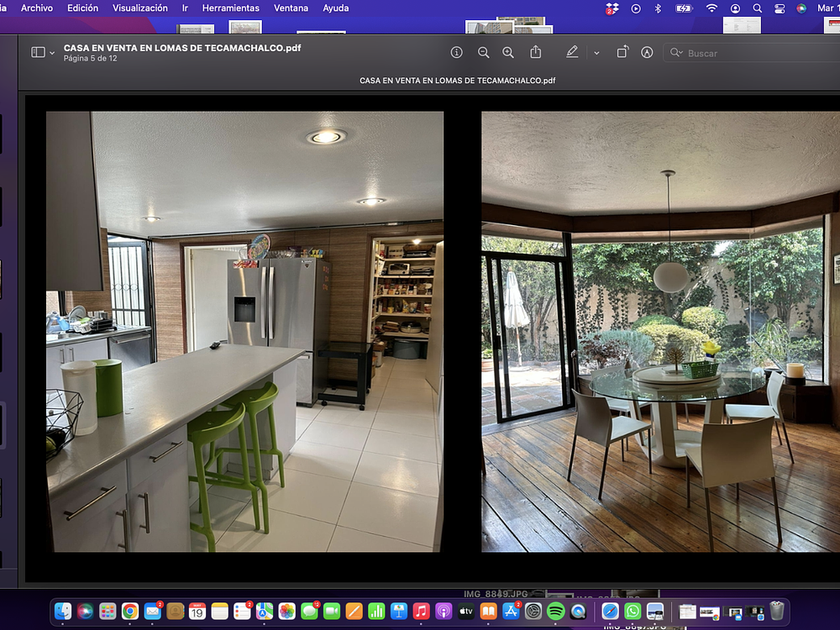Open Photos from the Dock
Screen dimensions: 840x630
click(x=287, y=611)
